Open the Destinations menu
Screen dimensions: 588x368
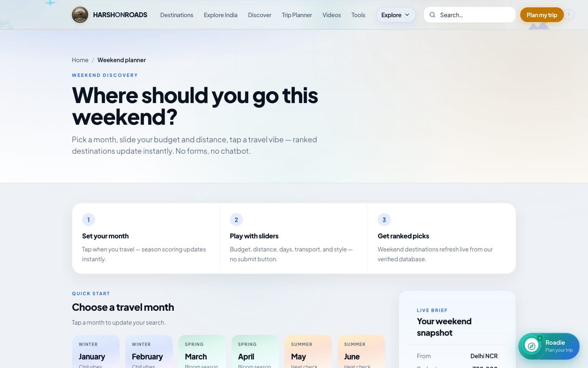pyautogui.click(x=177, y=15)
